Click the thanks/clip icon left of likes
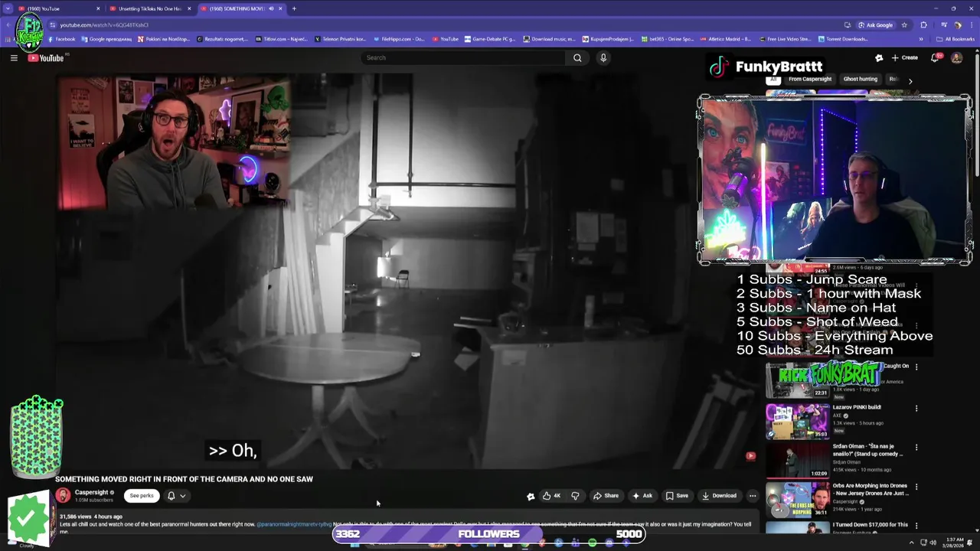Viewport: 980px width, 551px height. click(531, 496)
